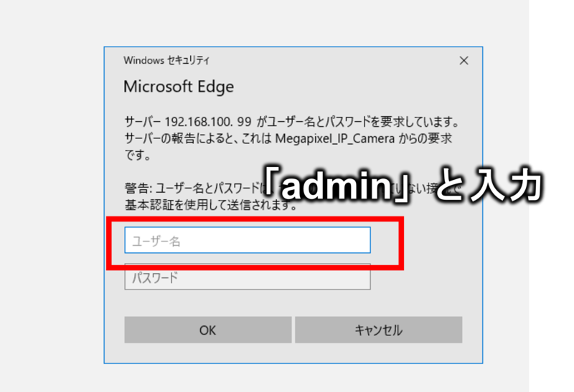This screenshot has height=392, width=574.
Task: Click the Windows セキュリティ title text
Action: [166, 60]
